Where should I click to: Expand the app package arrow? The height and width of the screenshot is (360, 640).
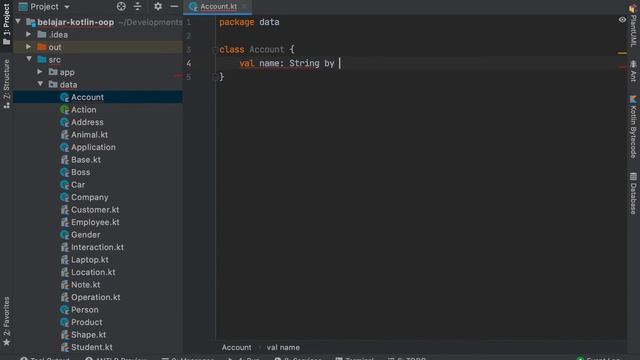tap(40, 72)
